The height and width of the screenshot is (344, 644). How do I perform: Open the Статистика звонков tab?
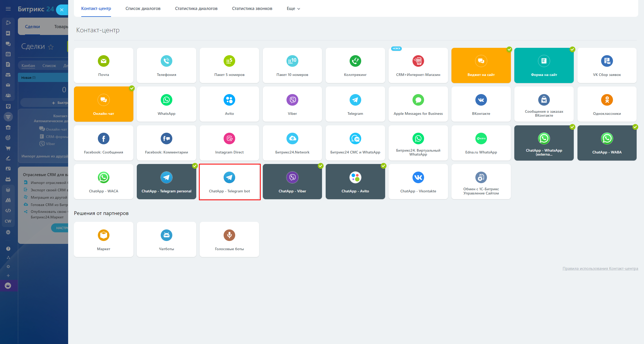click(252, 8)
